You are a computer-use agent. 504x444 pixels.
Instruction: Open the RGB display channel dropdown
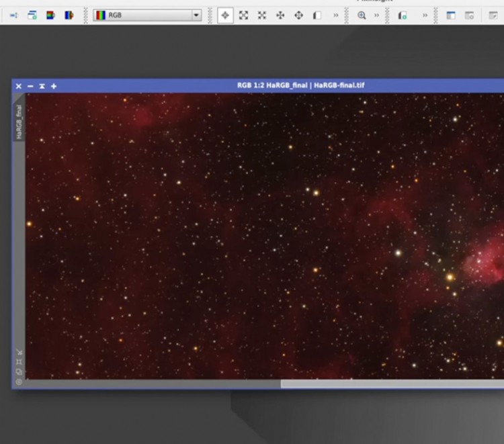(x=148, y=15)
